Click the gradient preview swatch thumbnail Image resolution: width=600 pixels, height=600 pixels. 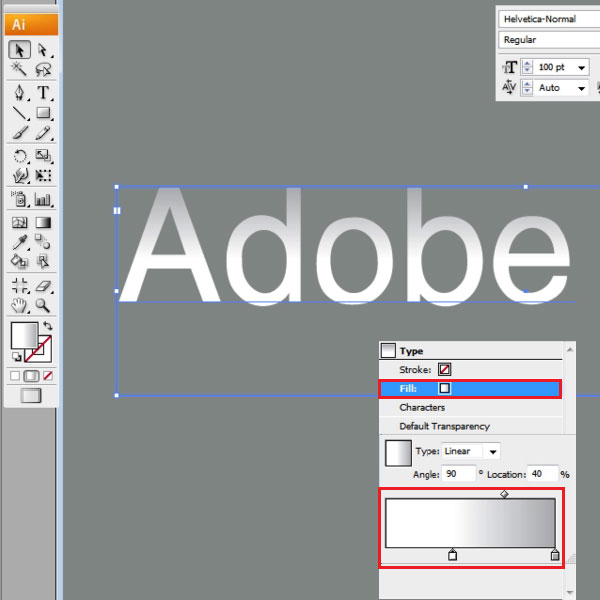pyautogui.click(x=398, y=453)
